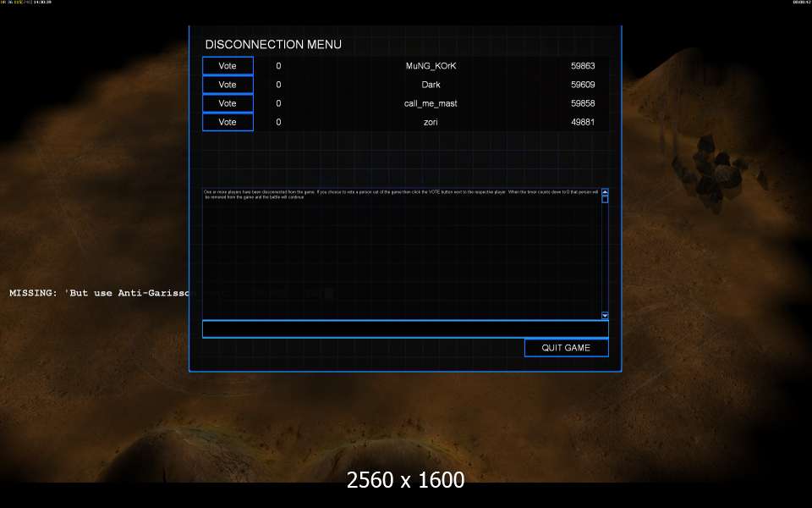Click the QUIT GAME button

566,348
